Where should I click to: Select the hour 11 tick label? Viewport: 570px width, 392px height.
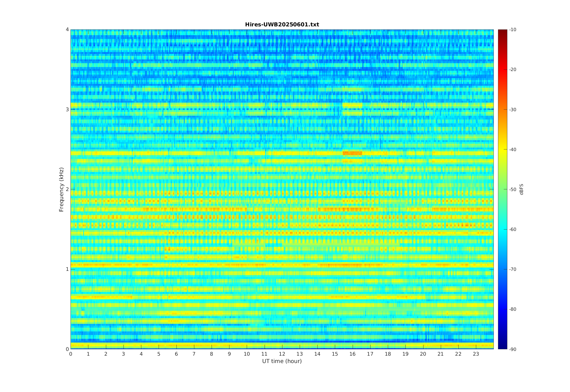click(264, 354)
